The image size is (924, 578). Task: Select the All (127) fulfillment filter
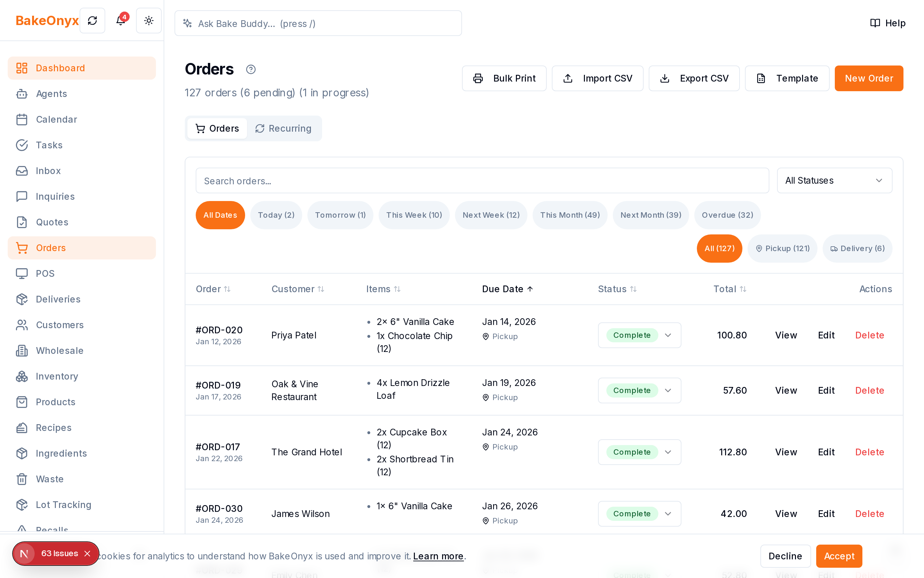coord(719,249)
